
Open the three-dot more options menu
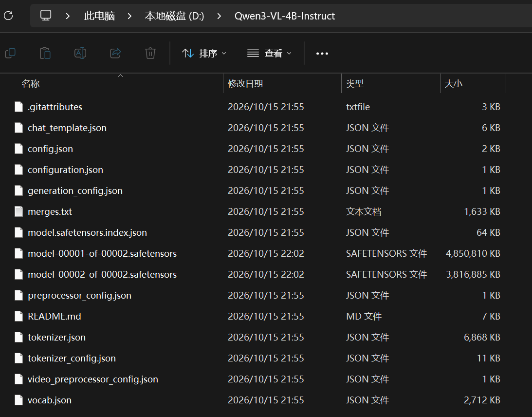(322, 54)
